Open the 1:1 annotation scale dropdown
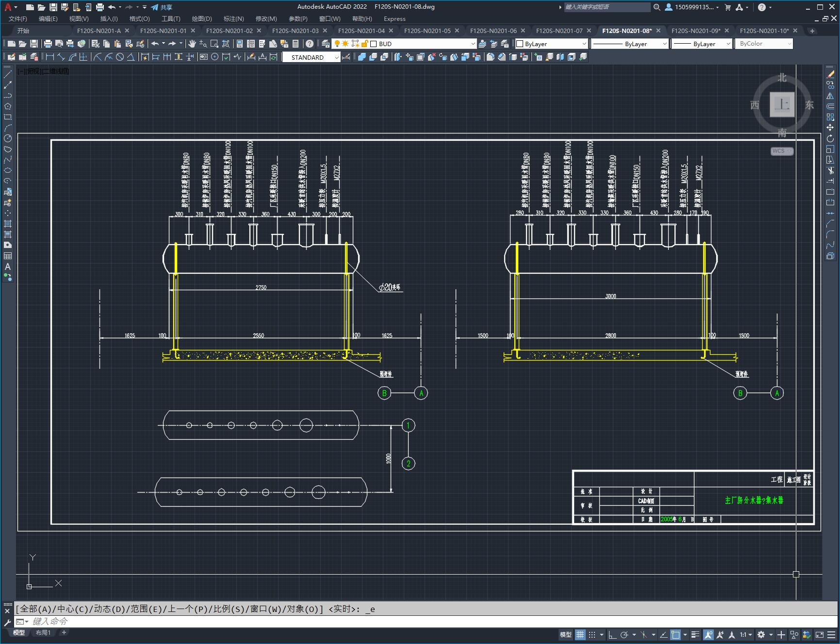 pyautogui.click(x=746, y=634)
